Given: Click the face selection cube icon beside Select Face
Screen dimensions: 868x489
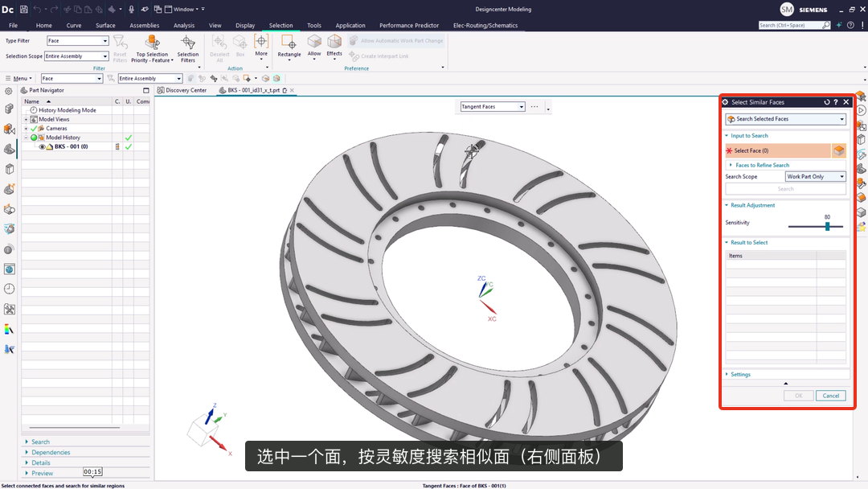Looking at the screenshot, I should click(838, 150).
